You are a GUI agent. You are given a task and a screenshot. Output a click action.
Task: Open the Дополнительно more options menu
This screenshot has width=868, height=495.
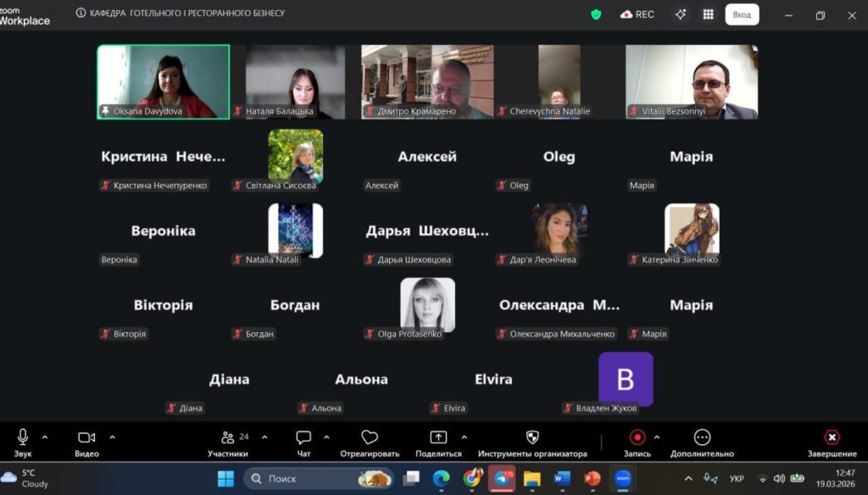(x=702, y=442)
